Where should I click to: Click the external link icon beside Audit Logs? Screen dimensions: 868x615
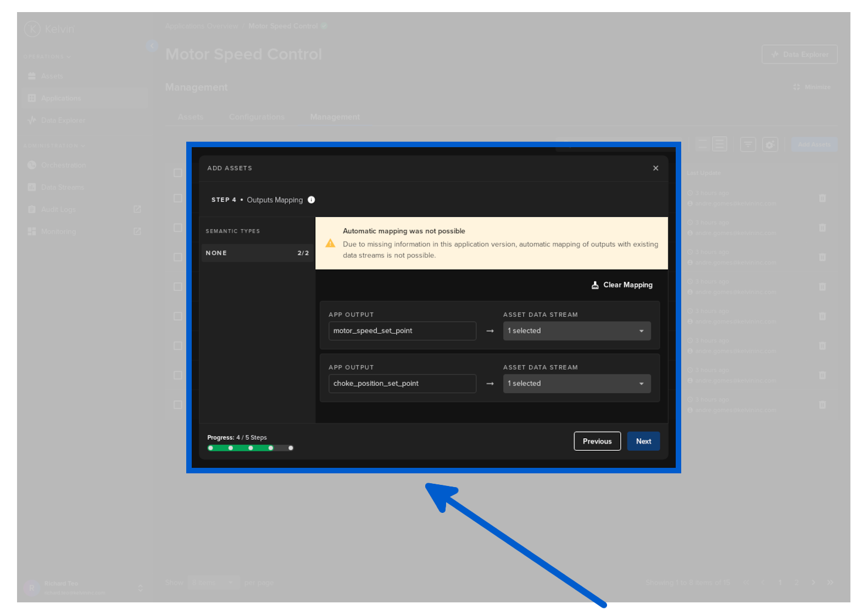click(x=137, y=209)
